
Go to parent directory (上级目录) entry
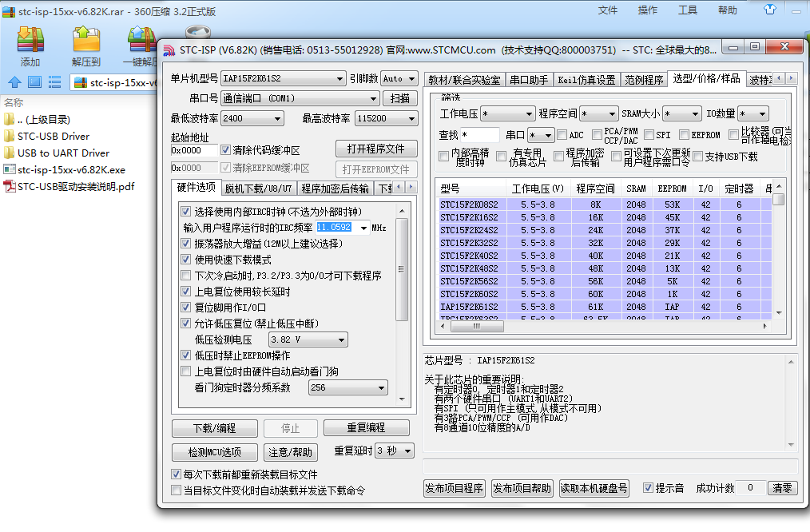tap(38, 119)
